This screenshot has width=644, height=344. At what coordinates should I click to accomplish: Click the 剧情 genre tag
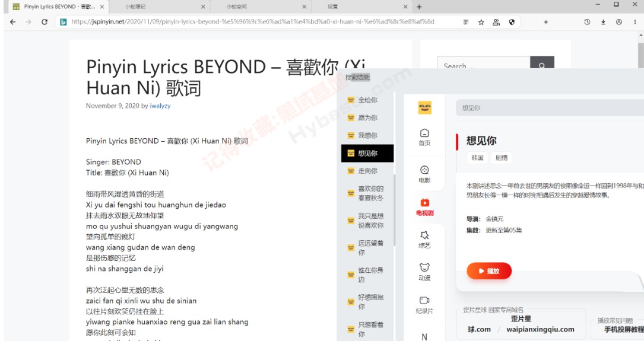point(502,158)
